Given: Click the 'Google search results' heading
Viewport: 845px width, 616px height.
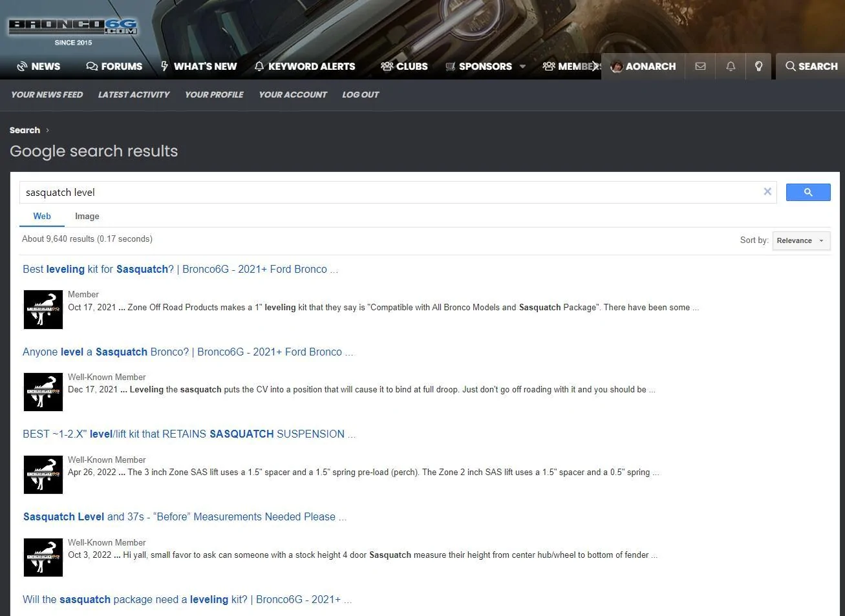Looking at the screenshot, I should [x=94, y=151].
